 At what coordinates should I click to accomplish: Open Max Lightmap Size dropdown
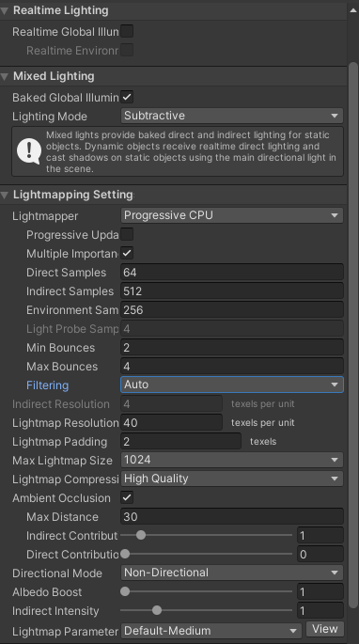232,460
